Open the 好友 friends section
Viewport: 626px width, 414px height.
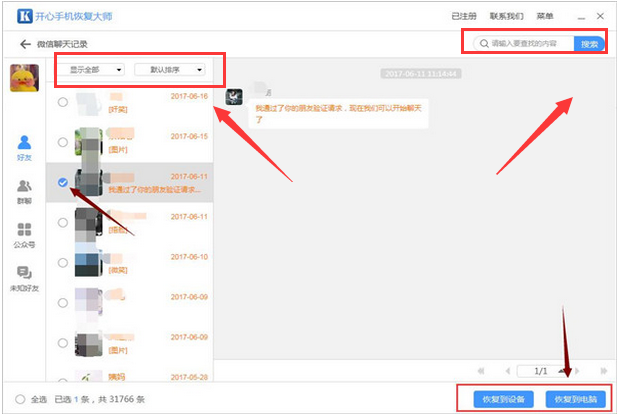pos(24,148)
